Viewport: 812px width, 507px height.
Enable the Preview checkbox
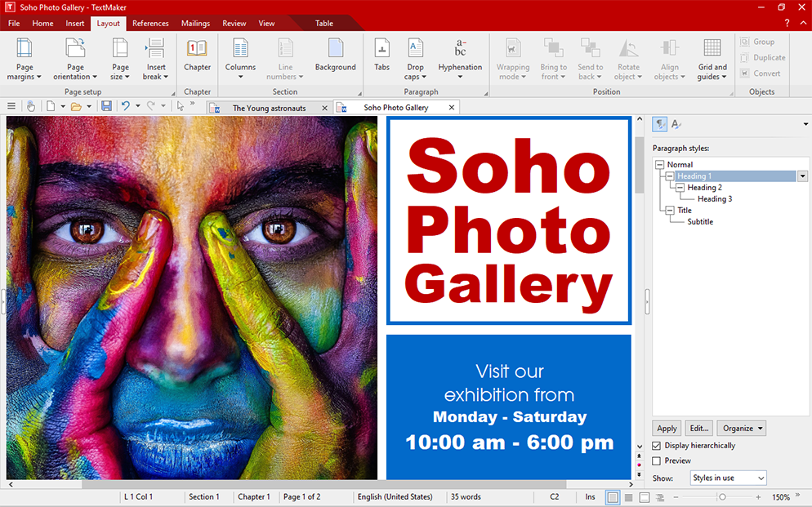pyautogui.click(x=656, y=461)
